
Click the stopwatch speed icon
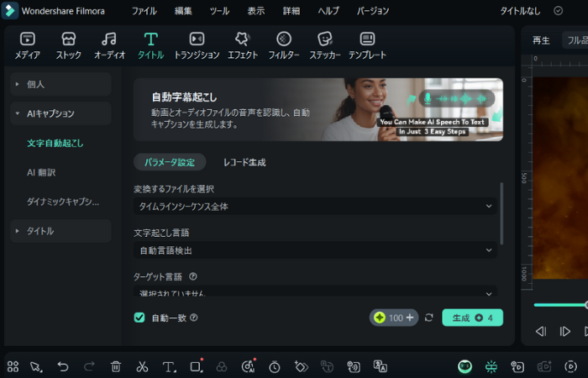click(275, 366)
